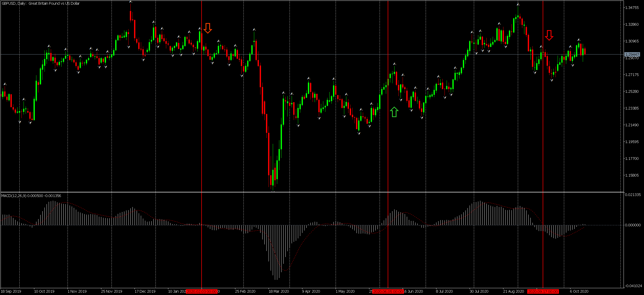Select the MACD(12,26,9) indicator label

point(31,196)
